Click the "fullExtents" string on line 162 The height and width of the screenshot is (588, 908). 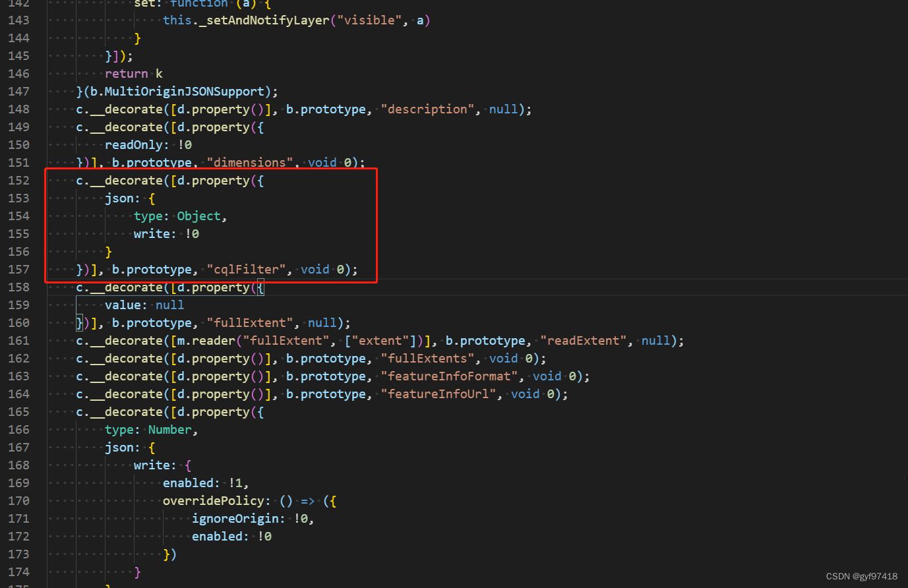pos(427,359)
